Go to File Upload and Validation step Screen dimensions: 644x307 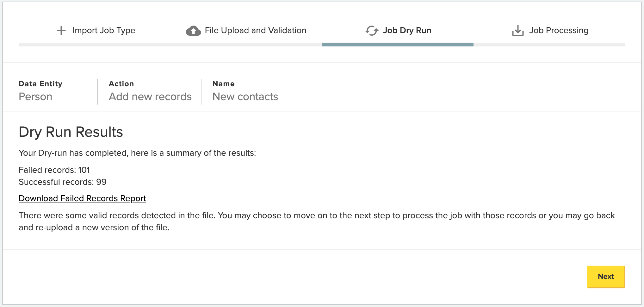[x=256, y=30]
